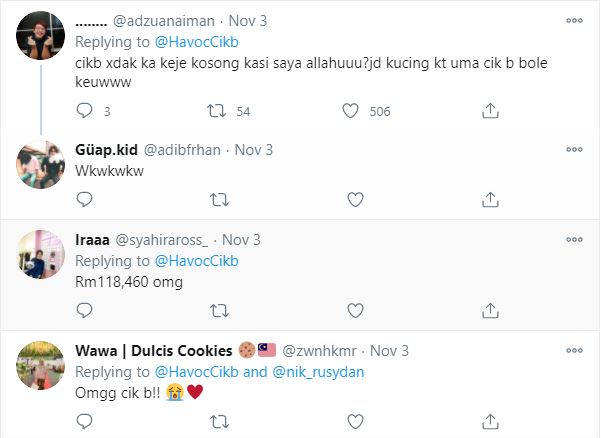Screen dimensions: 601x438
Task: Like Iraaa's Rm118,460 omg tweet
Action: click(x=353, y=310)
